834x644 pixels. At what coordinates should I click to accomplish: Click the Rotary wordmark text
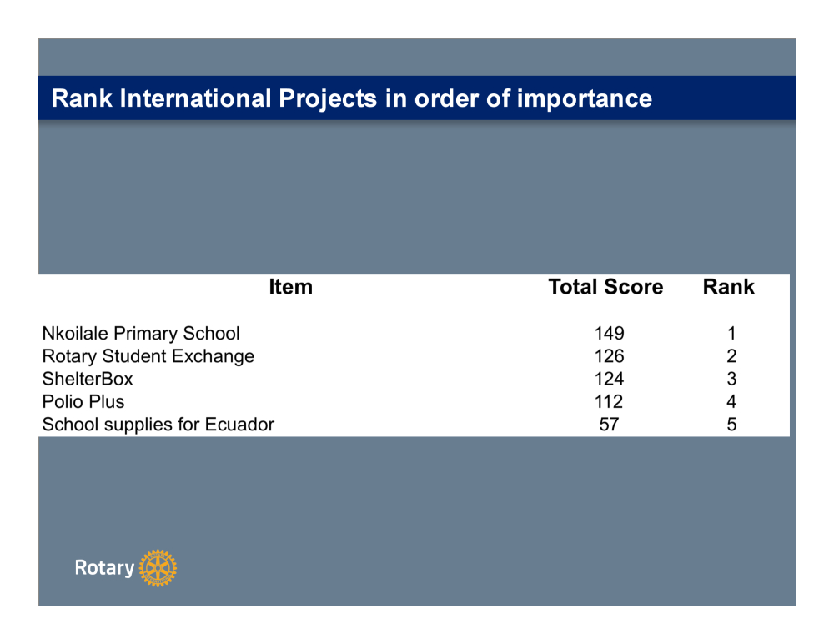coord(104,568)
